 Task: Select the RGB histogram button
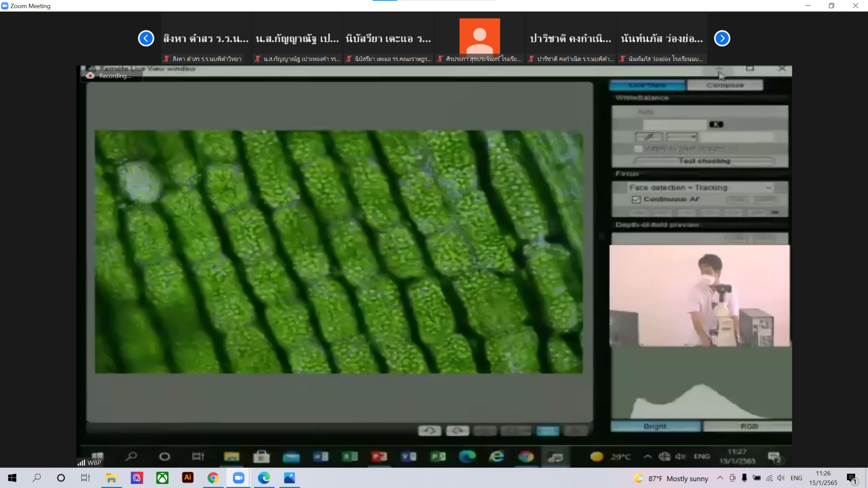(x=749, y=426)
